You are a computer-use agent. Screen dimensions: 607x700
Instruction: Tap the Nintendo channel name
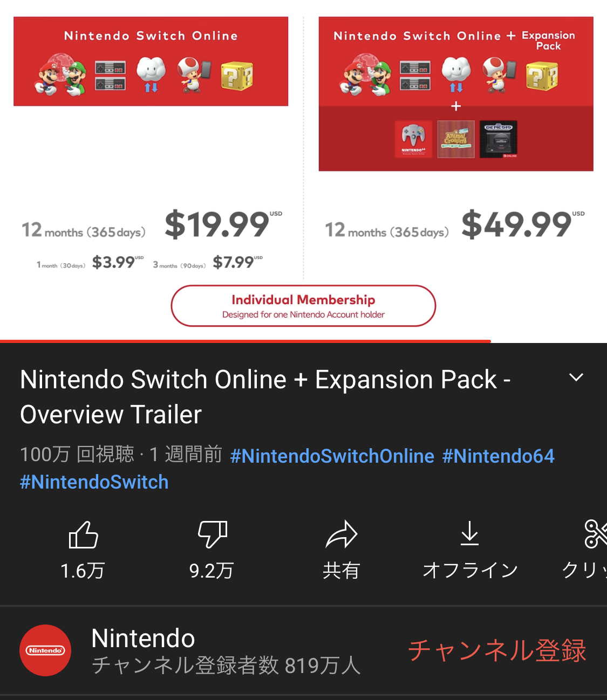coord(143,638)
